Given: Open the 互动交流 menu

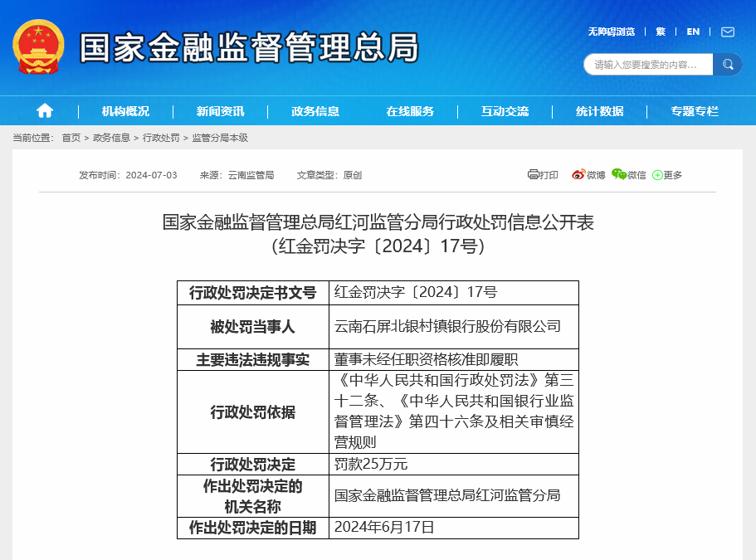Looking at the screenshot, I should coord(505,111).
